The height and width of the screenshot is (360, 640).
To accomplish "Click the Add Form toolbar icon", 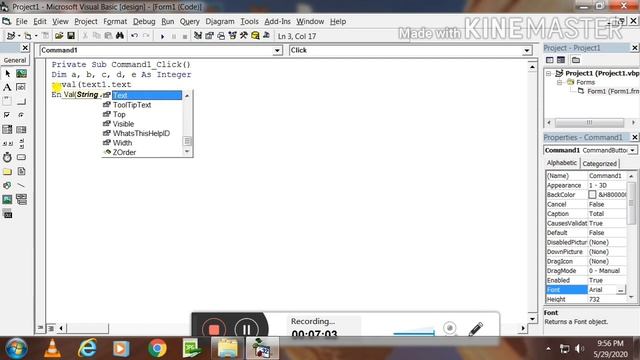I will [27, 36].
